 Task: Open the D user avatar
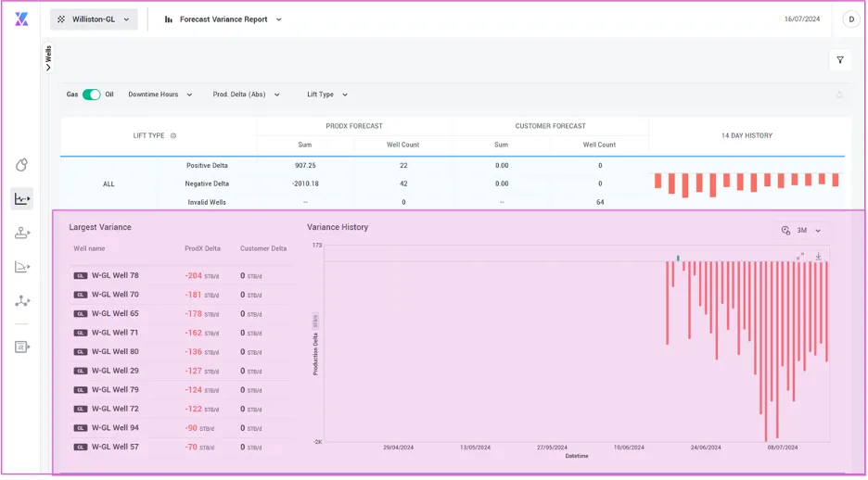tap(850, 19)
